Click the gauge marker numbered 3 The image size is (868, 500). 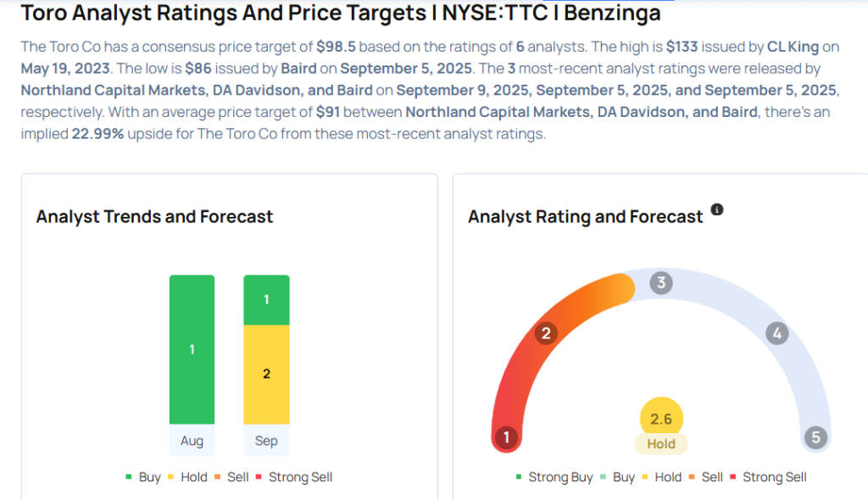pos(661,283)
